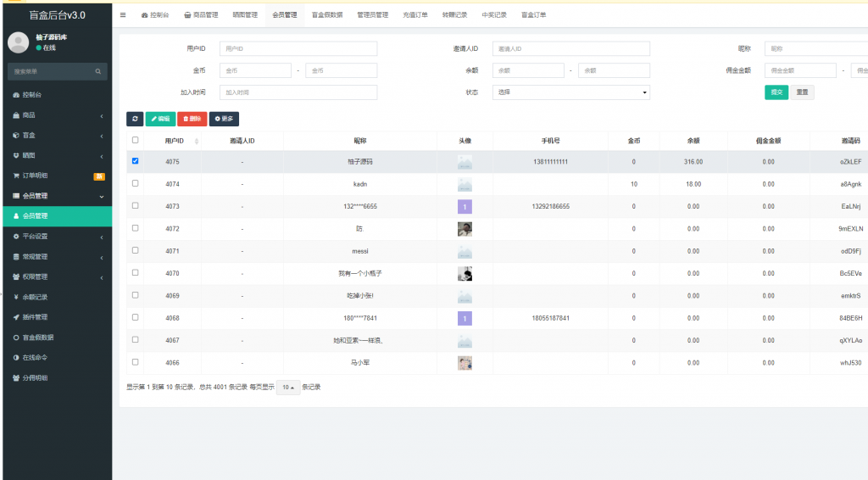The height and width of the screenshot is (480, 868).
Task: Click the 邀请人ID input field
Action: (x=570, y=48)
